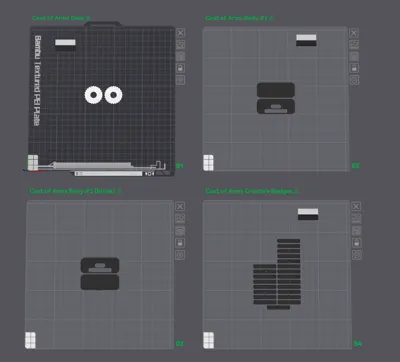Open plate settings for plate 01
Viewport: 400px width, 362px height.
pos(180,80)
